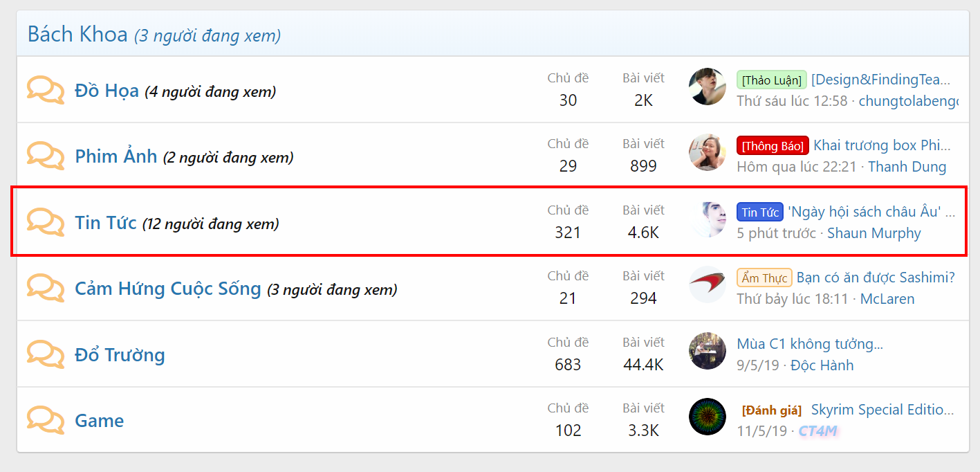Select the blue Tin Tức thread tag

[759, 212]
